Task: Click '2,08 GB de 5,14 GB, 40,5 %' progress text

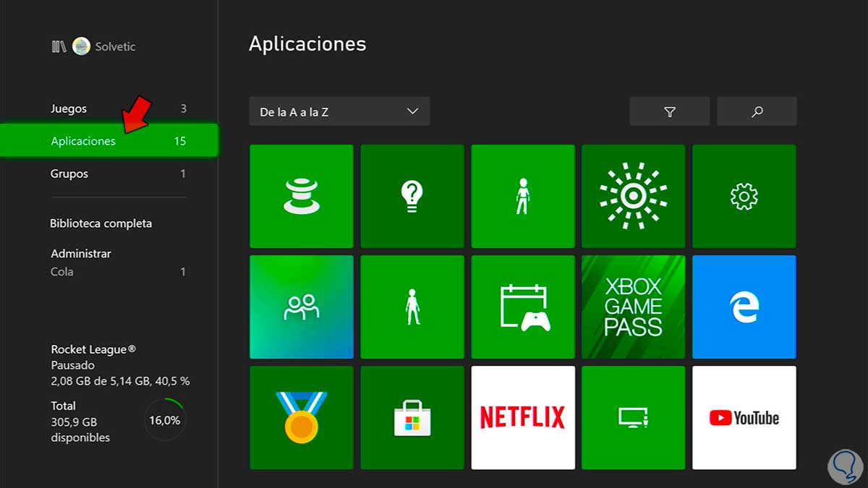Action: point(120,381)
